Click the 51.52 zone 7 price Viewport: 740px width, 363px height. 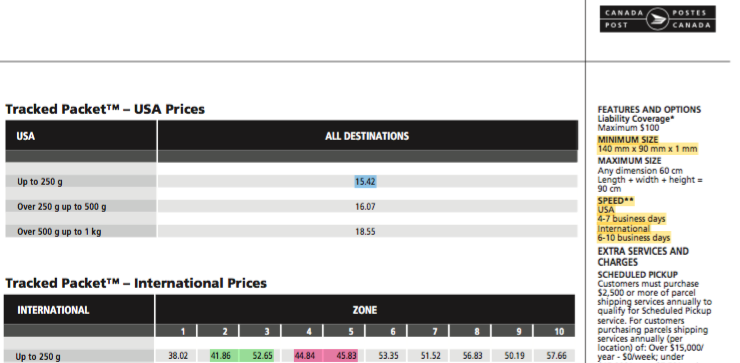pos(430,356)
